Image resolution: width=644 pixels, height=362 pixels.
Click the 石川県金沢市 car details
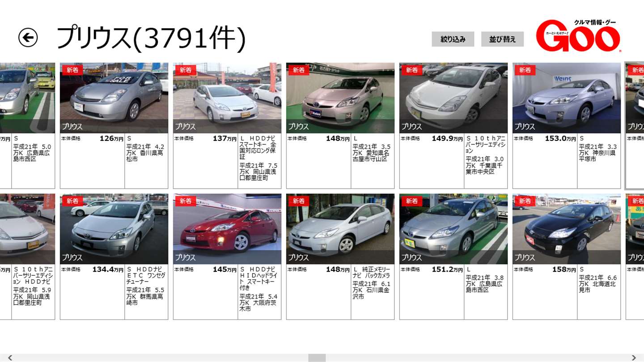click(x=372, y=290)
